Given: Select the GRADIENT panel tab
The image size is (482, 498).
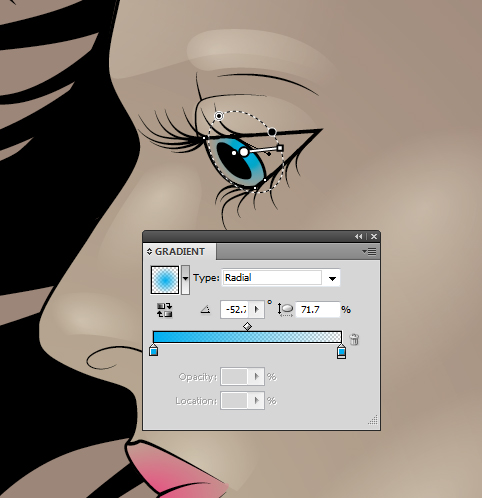Looking at the screenshot, I should tap(180, 252).
